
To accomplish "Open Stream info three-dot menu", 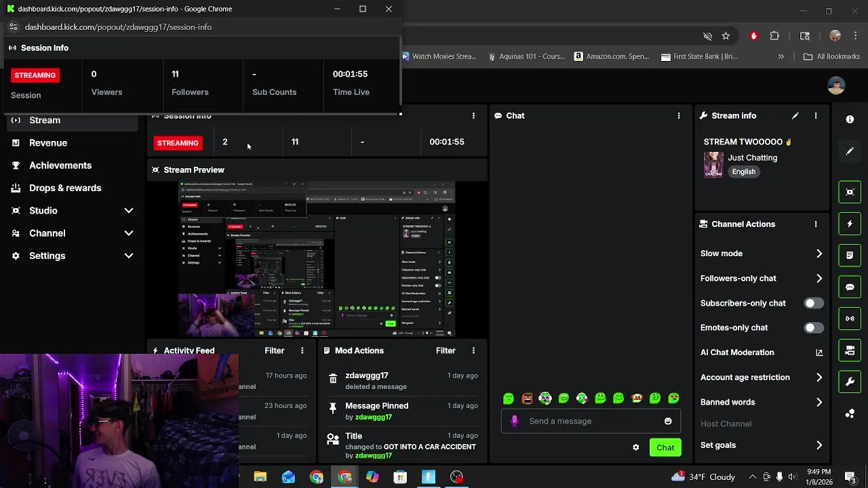I will tap(816, 116).
